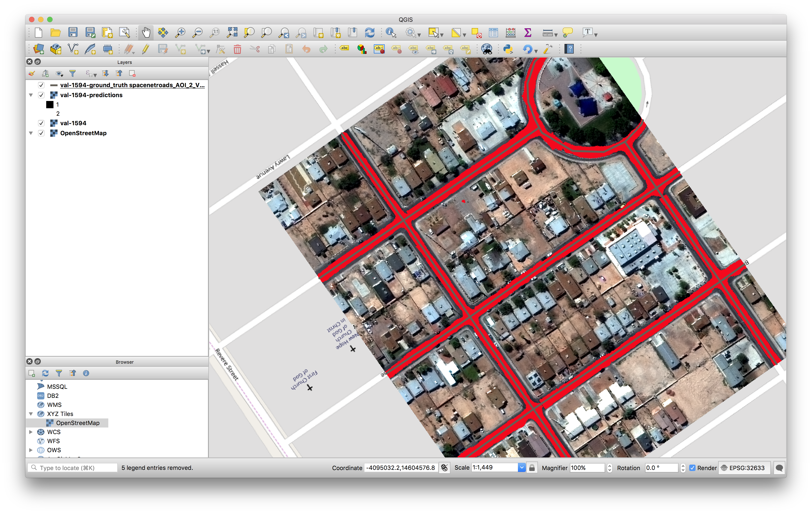Click the Statistical Summary sigma icon

[x=528, y=33]
